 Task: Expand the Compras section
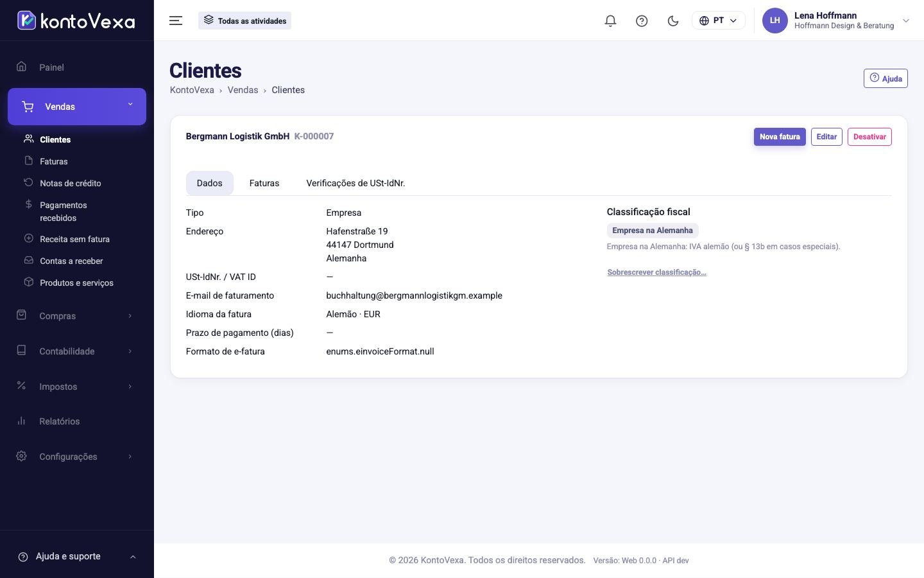77,316
